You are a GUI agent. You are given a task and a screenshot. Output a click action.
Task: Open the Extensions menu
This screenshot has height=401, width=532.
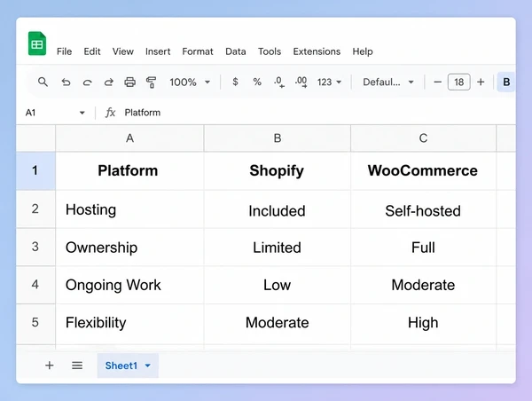317,51
